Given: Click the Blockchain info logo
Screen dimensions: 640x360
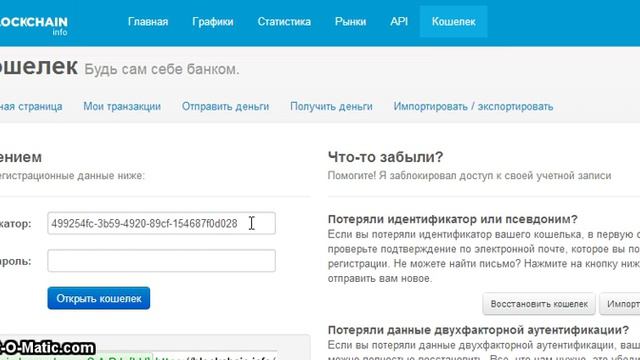Looking at the screenshot, I should pos(34,25).
